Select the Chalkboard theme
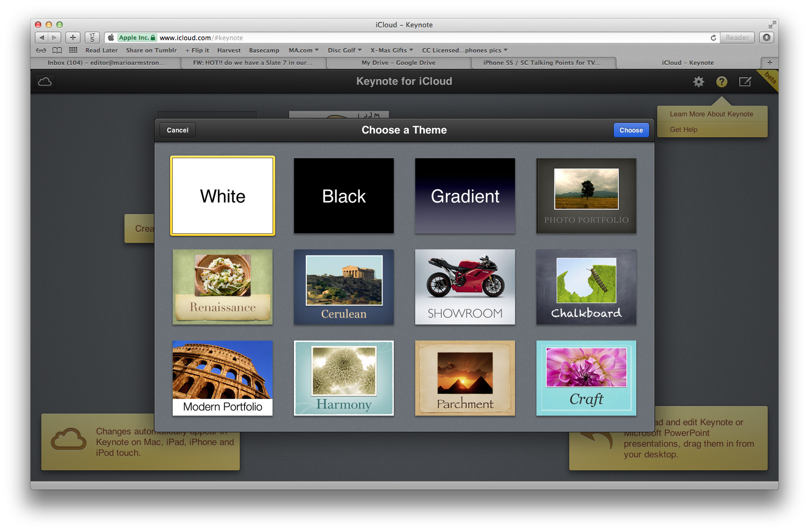 pyautogui.click(x=586, y=287)
